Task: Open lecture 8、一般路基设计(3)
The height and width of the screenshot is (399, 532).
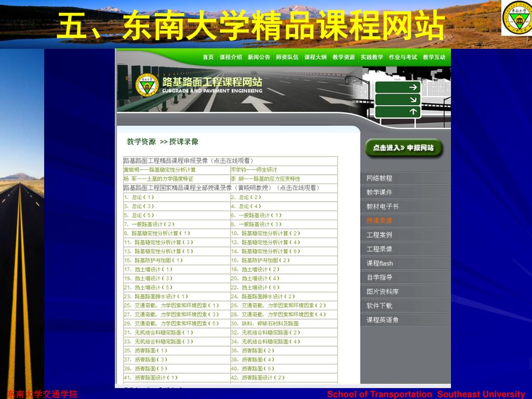Action: click(x=256, y=224)
